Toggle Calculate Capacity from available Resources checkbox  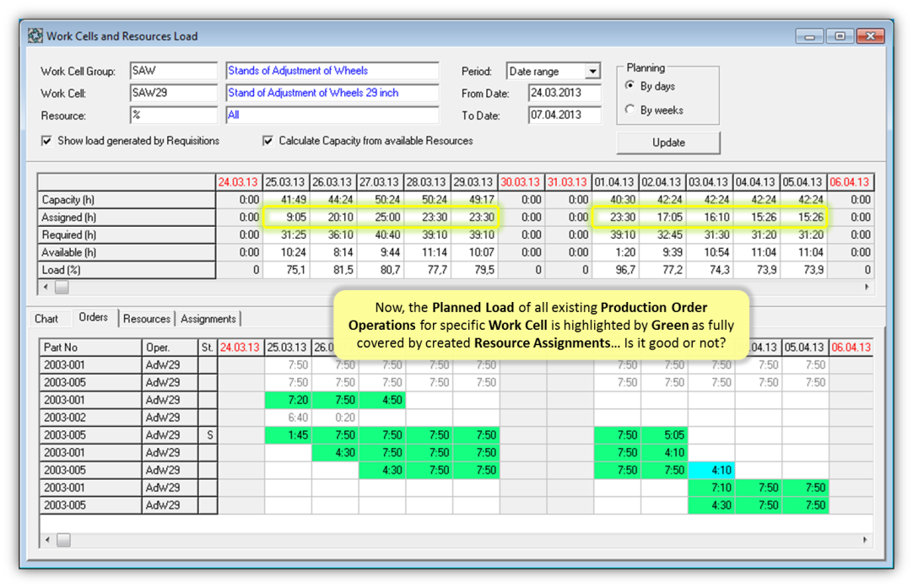(x=267, y=141)
